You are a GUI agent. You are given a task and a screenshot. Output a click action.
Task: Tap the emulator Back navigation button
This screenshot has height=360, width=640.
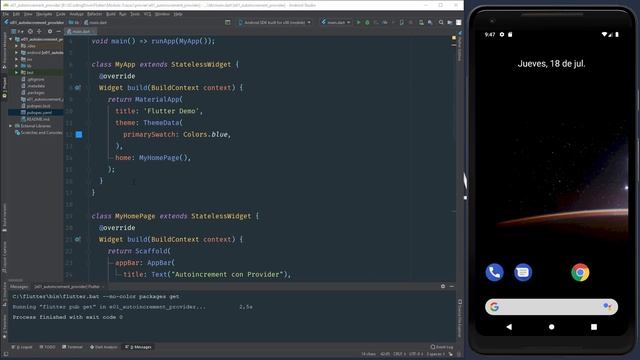point(509,327)
